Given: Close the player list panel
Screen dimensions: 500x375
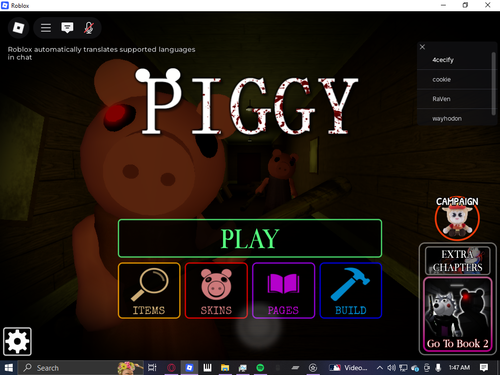Looking at the screenshot, I should pos(422,47).
